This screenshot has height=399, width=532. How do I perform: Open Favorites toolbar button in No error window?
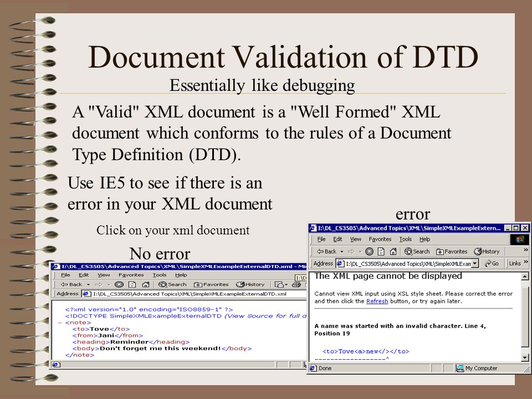coord(211,284)
